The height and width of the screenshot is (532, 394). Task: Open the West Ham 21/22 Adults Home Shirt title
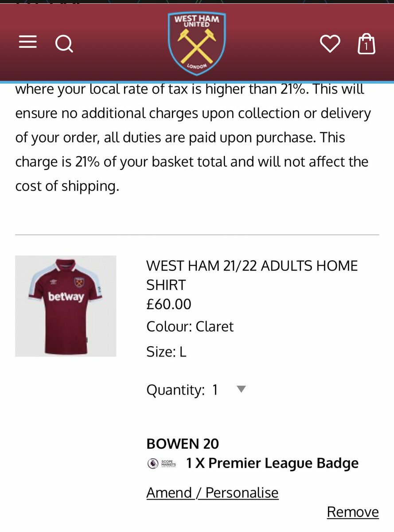point(252,275)
